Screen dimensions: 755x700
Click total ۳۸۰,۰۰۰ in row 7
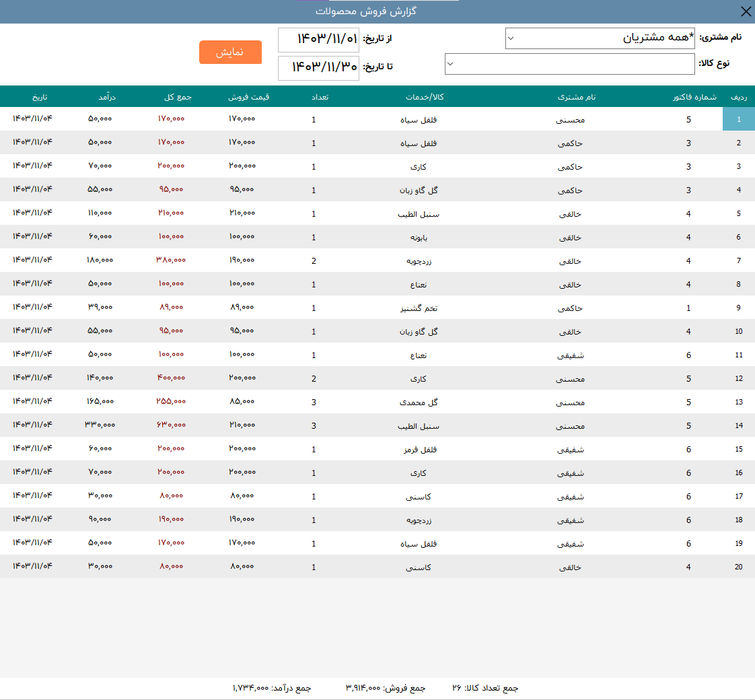(171, 260)
